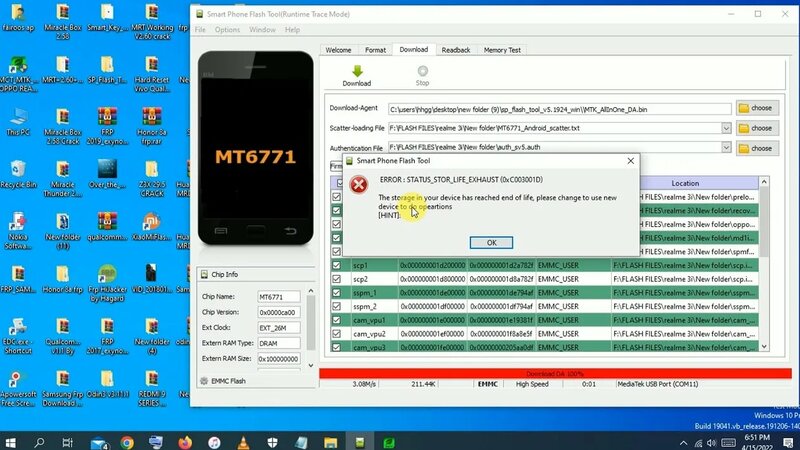Click the Chip Name MT6771 field

(279, 296)
